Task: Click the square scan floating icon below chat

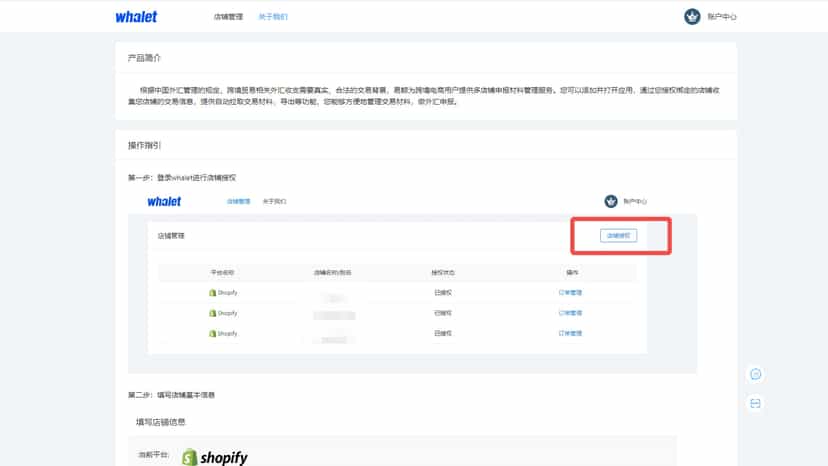Action: click(756, 404)
